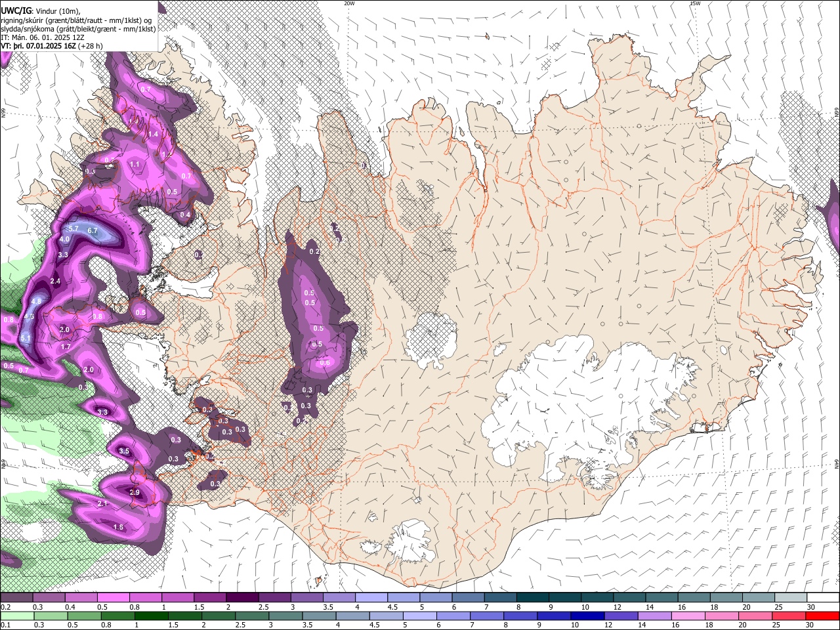Click the '5.7' snowfall value on map

(73, 228)
